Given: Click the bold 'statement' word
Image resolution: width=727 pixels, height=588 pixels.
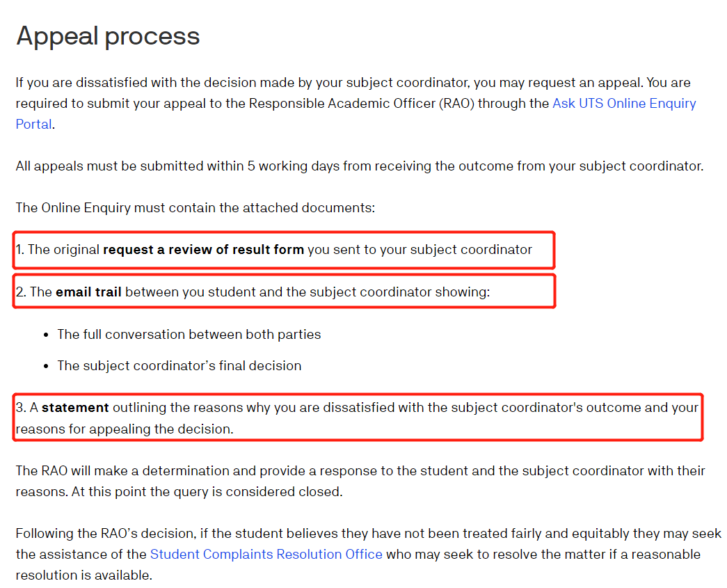Looking at the screenshot, I should [x=75, y=408].
